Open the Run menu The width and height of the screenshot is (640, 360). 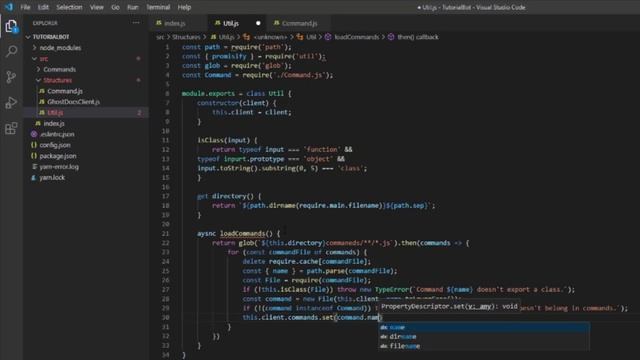pos(133,7)
